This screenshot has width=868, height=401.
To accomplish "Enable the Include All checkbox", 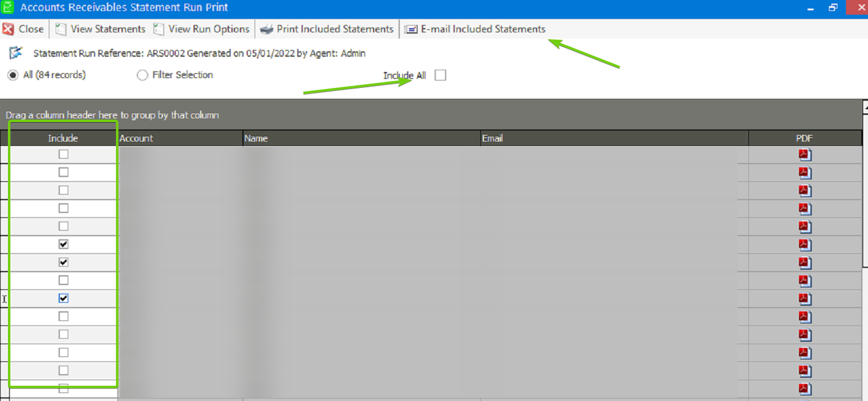I will [440, 76].
